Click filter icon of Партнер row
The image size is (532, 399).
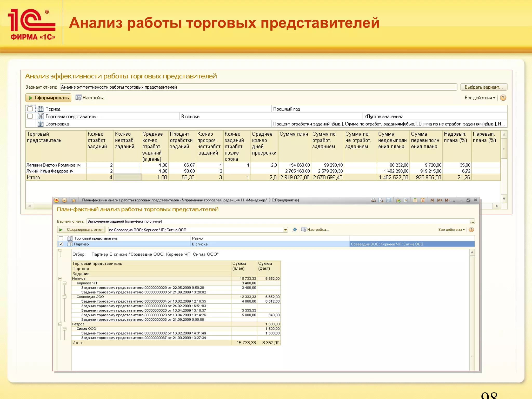click(70, 244)
